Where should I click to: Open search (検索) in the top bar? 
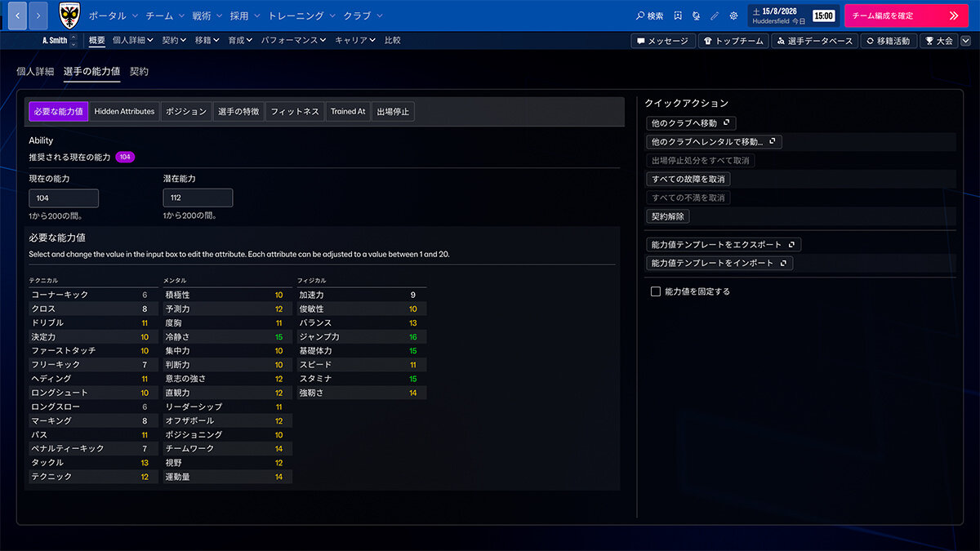(649, 16)
